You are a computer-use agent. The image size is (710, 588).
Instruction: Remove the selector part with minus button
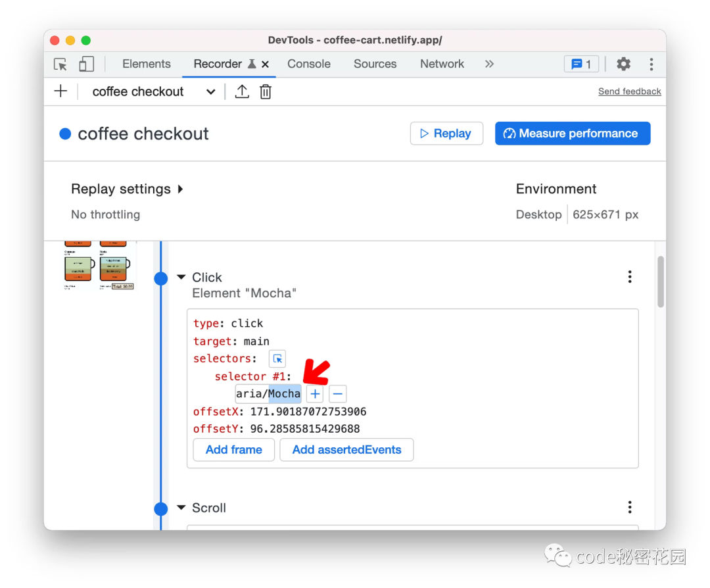click(338, 394)
